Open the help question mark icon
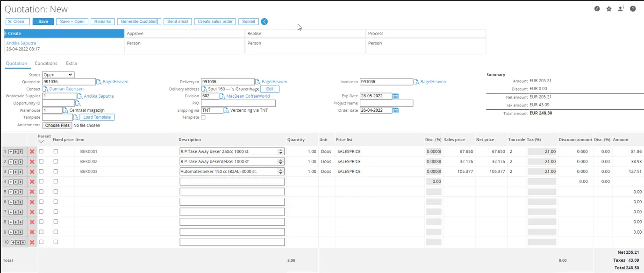Image resolution: width=644 pixels, height=273 pixels. pyautogui.click(x=633, y=9)
